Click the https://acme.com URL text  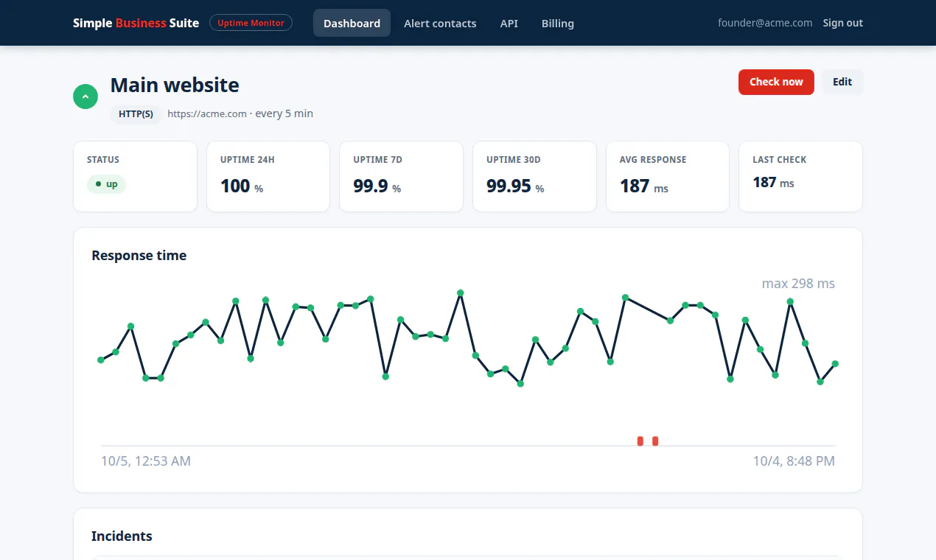[207, 113]
